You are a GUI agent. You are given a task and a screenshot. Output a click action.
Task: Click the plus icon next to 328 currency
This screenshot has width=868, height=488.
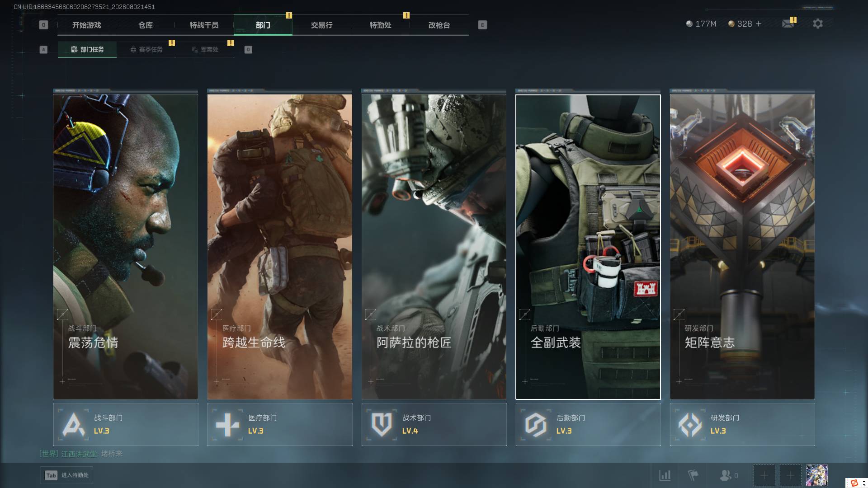(x=759, y=23)
